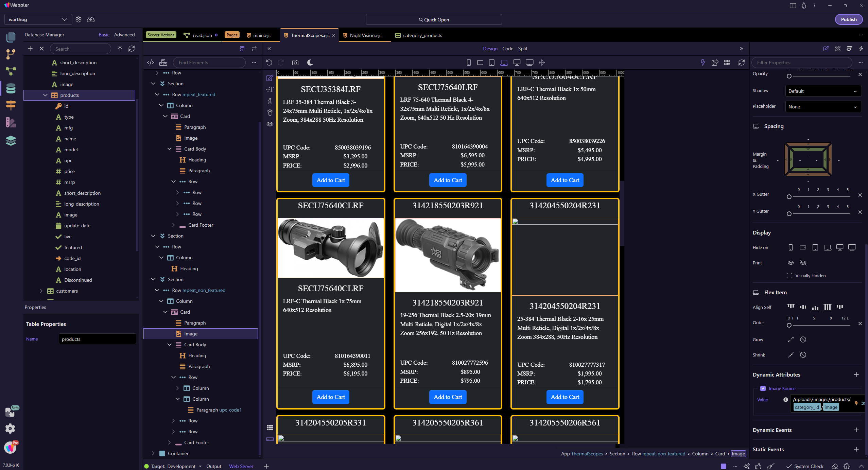The width and height of the screenshot is (868, 470).
Task: Toggle Hide on phone display icon
Action: pyautogui.click(x=791, y=247)
